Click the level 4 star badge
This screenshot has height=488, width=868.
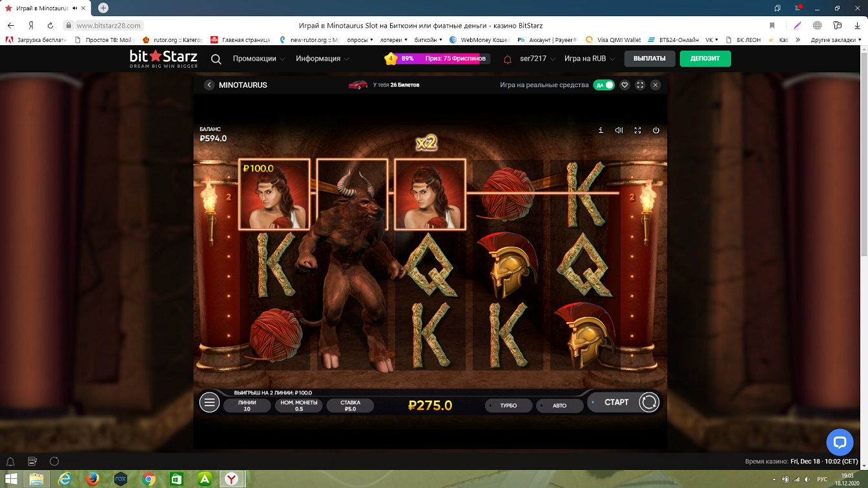[x=391, y=59]
